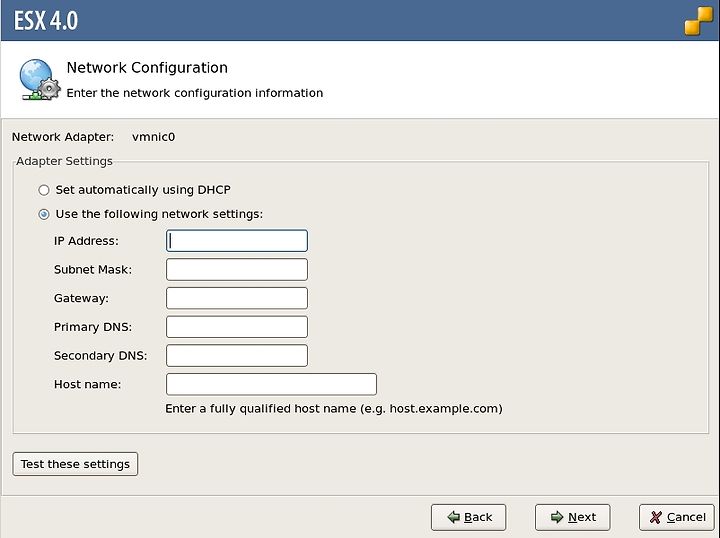Proceed with the Next button
The height and width of the screenshot is (538, 720).
click(573, 517)
